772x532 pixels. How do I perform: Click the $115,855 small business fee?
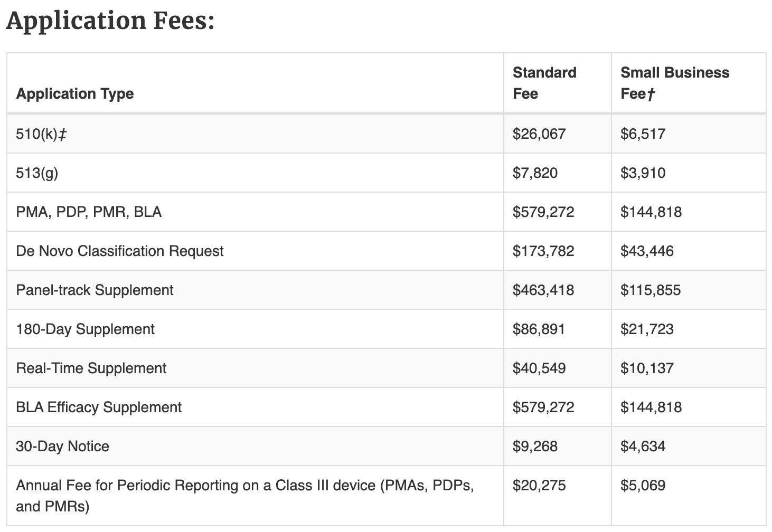click(x=651, y=290)
